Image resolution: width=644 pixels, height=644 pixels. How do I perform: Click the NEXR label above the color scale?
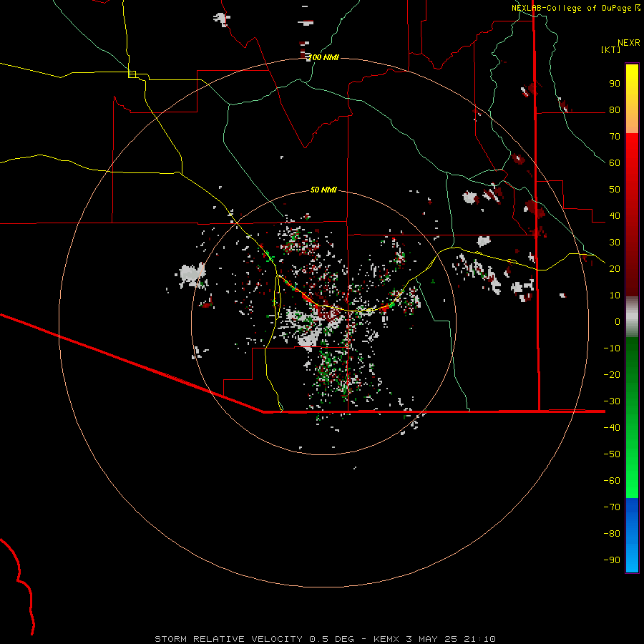click(629, 43)
